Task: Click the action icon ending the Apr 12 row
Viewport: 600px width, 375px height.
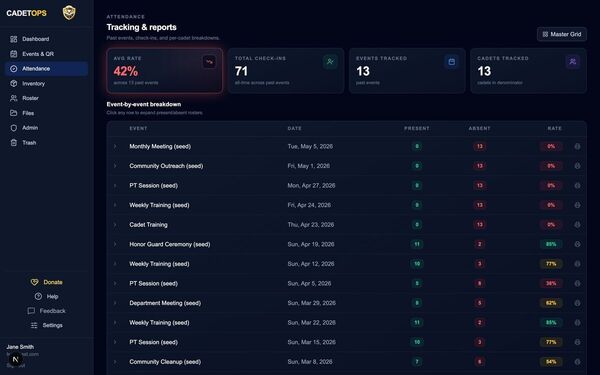Action: point(577,264)
